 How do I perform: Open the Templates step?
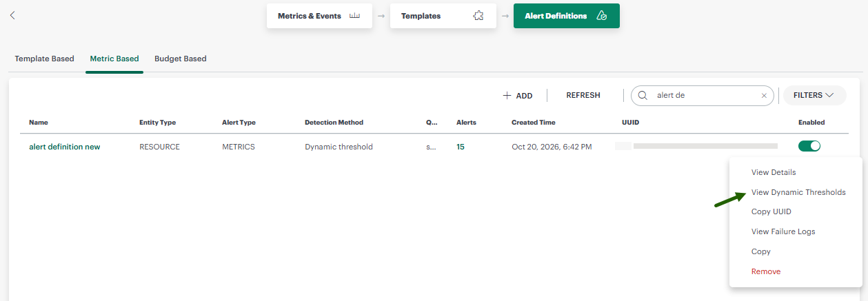tap(443, 16)
